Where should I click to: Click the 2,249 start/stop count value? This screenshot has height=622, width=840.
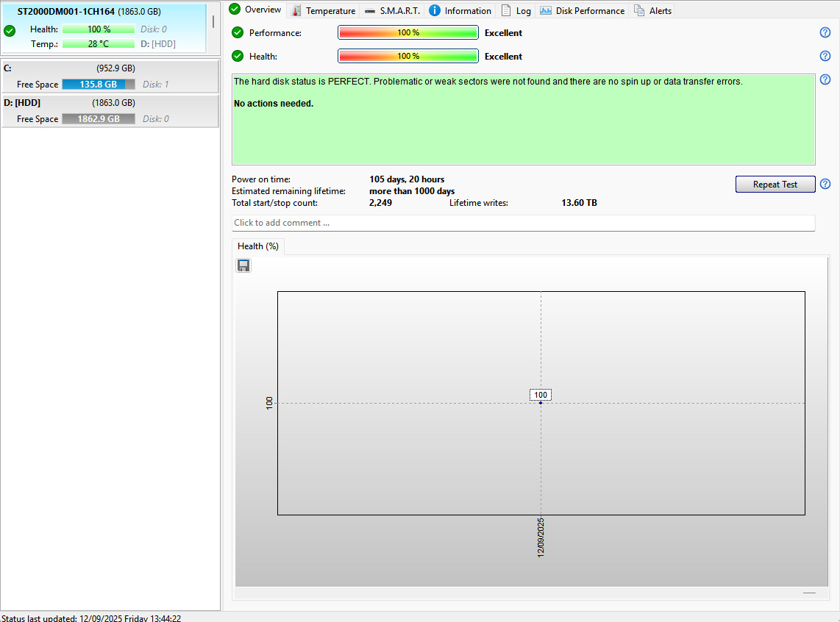380,203
